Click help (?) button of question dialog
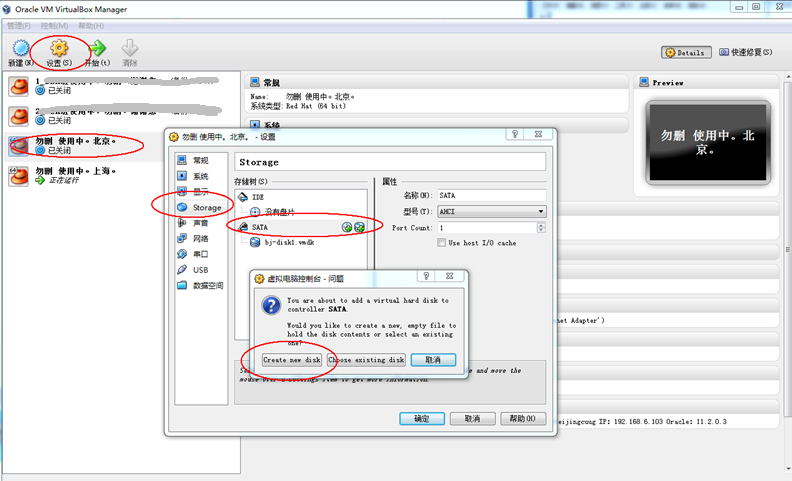792x481 pixels. [x=427, y=276]
